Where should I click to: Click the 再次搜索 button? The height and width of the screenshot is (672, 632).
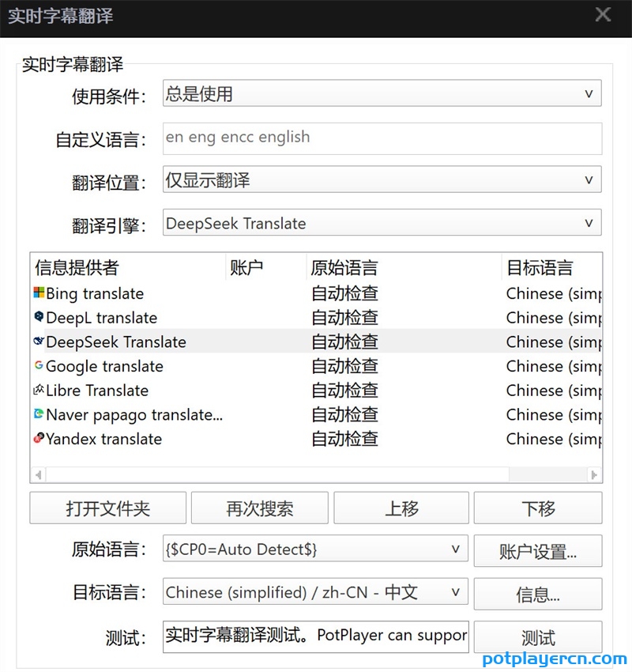[259, 508]
